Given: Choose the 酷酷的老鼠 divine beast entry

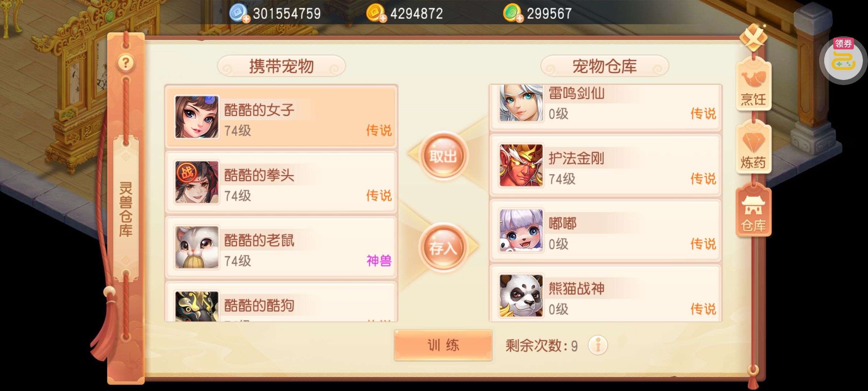Looking at the screenshot, I should [281, 248].
